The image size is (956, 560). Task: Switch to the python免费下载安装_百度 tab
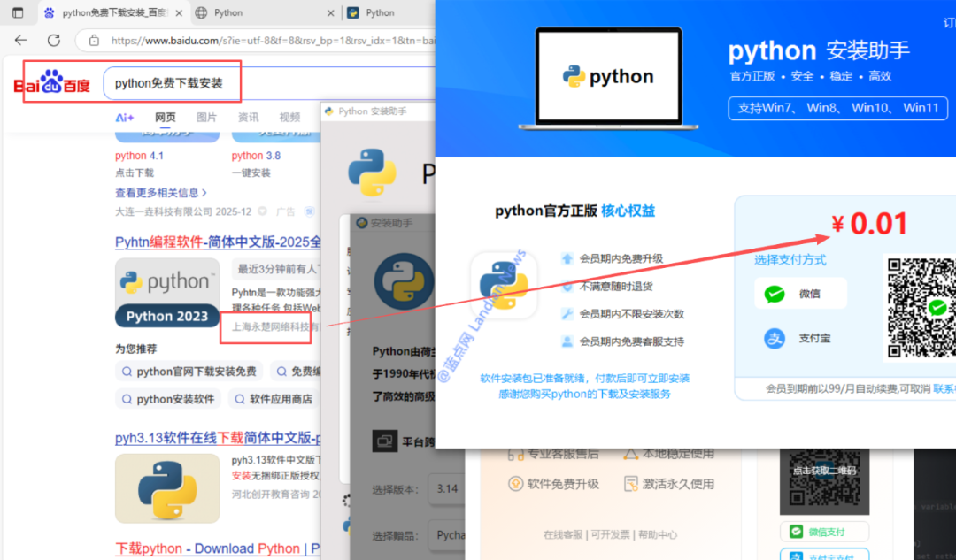tap(113, 12)
